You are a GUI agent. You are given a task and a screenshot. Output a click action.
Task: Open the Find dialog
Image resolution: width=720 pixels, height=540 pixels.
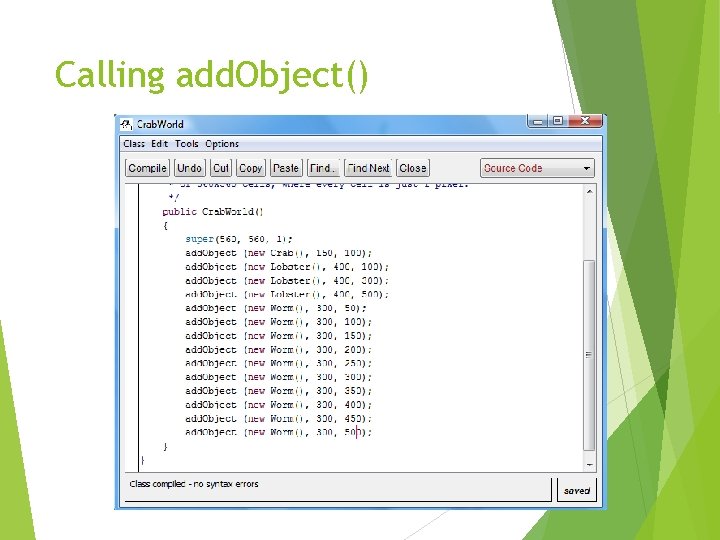click(323, 168)
